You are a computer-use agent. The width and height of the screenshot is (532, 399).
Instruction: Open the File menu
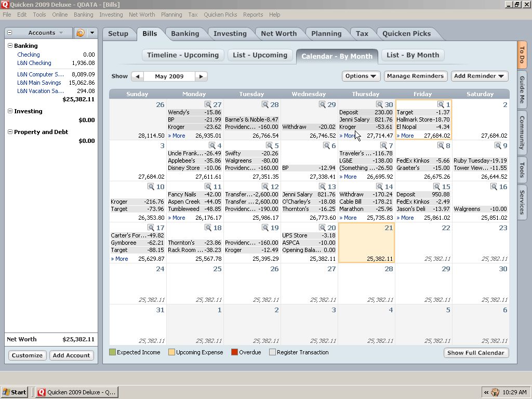coord(7,15)
